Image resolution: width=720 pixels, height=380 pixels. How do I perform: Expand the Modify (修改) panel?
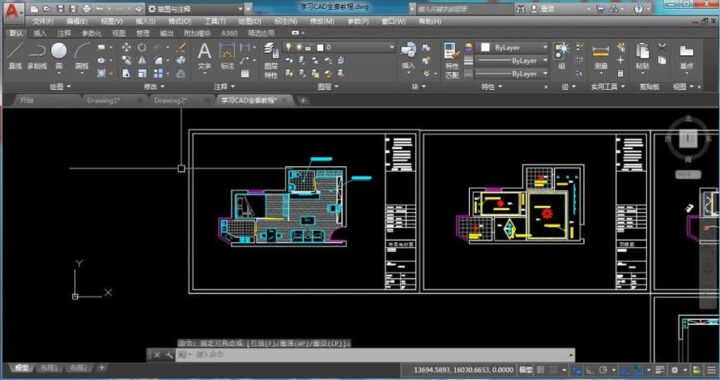click(153, 86)
